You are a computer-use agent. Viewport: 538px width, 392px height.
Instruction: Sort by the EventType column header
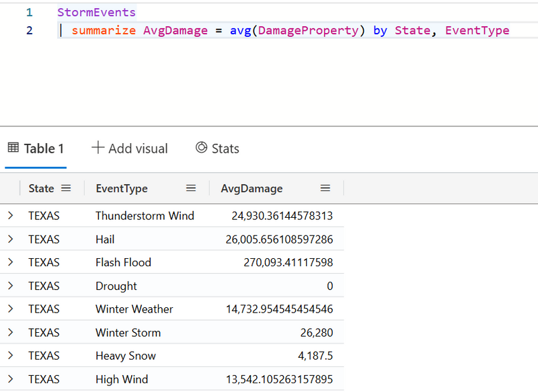(x=122, y=189)
